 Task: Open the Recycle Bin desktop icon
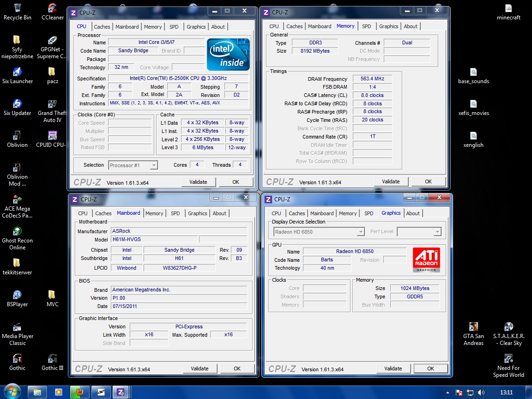(17, 12)
